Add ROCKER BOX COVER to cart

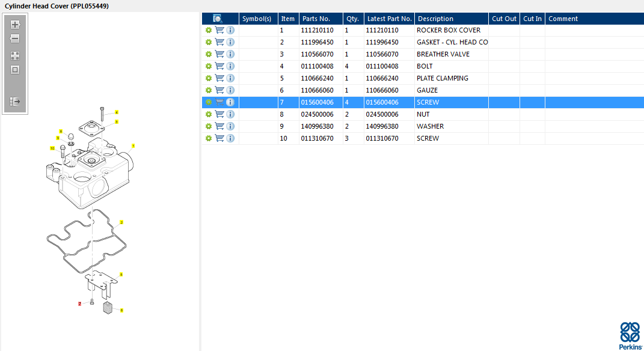219,30
